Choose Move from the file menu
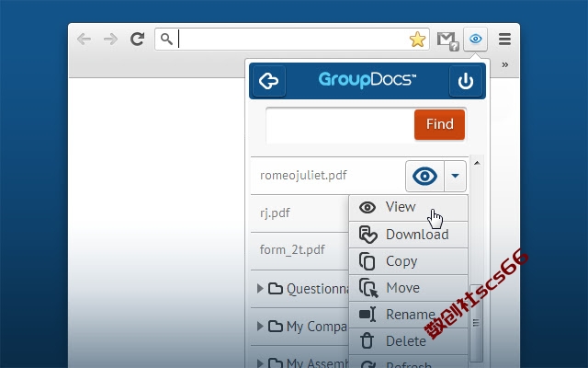Viewport: 588px width, 368px height. point(408,288)
